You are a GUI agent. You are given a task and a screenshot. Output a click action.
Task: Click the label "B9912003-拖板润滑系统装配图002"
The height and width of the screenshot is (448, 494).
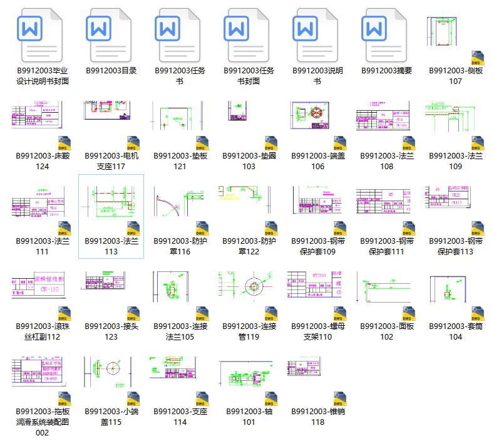(43, 422)
